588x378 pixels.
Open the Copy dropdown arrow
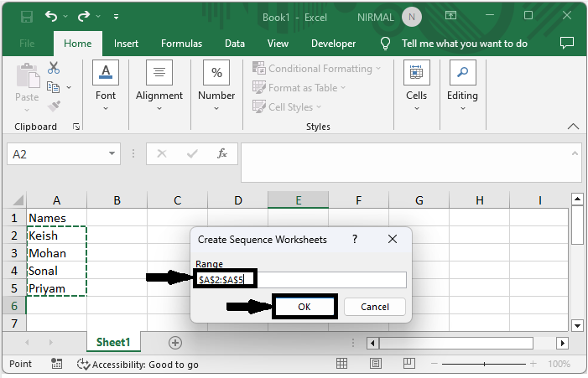(69, 87)
